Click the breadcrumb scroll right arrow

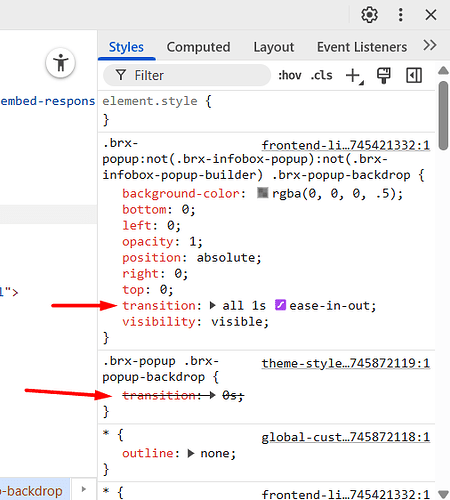coord(84,489)
